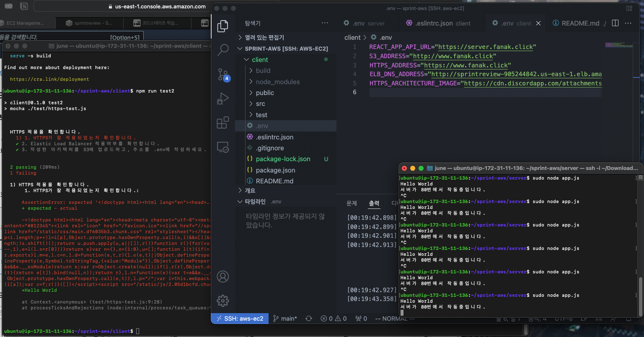The width and height of the screenshot is (644, 337).
Task: Select the 출력 panel tab
Action: pyautogui.click(x=374, y=203)
